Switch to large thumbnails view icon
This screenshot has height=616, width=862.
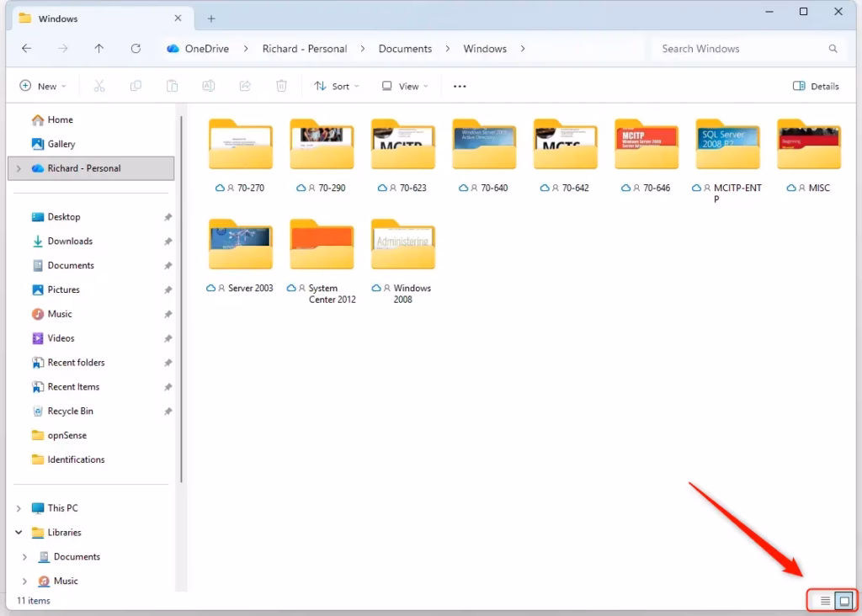tap(844, 601)
